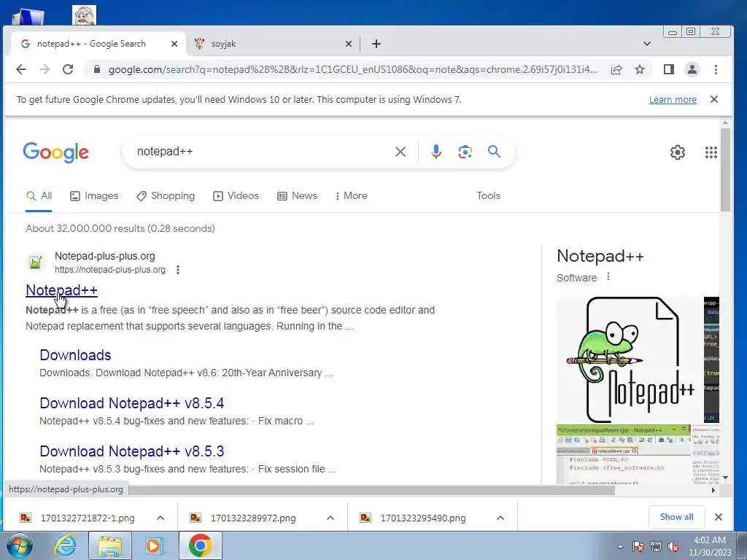
Task: Switch to News results
Action: coord(298,195)
